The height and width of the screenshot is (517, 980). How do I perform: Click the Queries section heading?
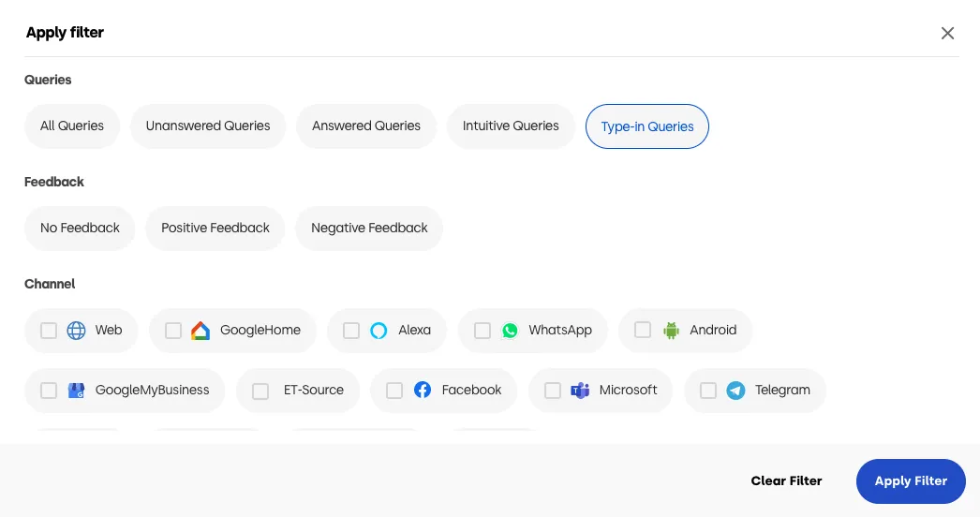click(48, 80)
